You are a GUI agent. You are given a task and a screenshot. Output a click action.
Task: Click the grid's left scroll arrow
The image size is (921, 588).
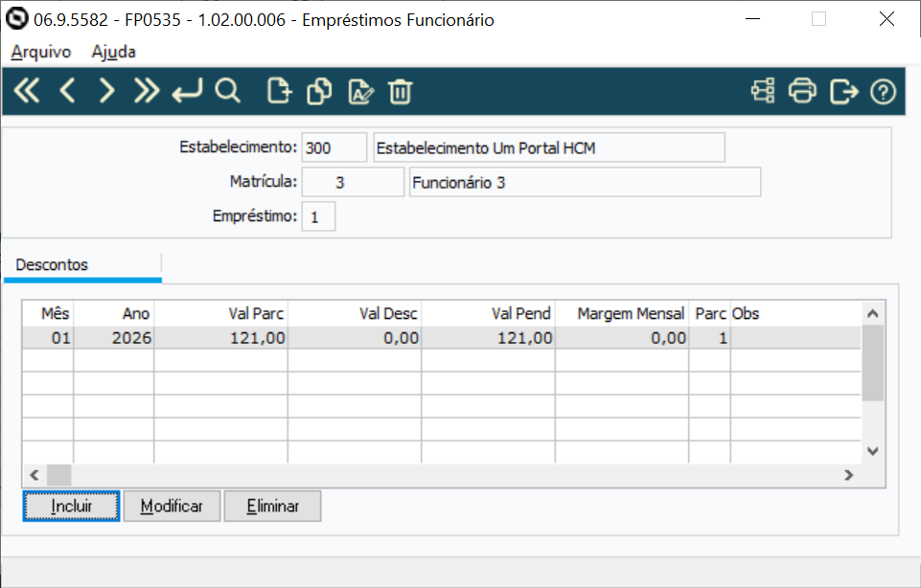pos(35,475)
